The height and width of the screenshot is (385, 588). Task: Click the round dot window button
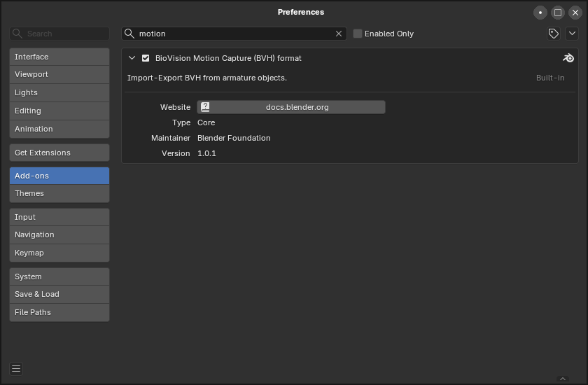click(x=540, y=13)
